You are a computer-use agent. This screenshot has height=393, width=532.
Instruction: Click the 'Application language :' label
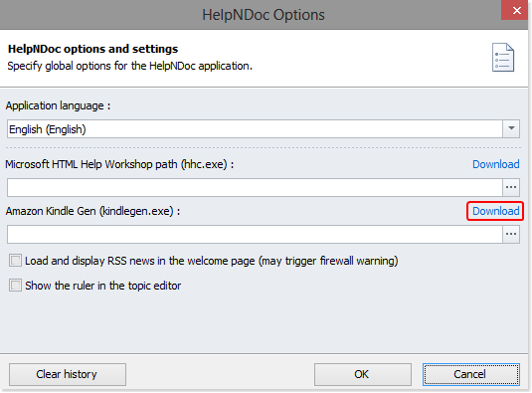58,105
